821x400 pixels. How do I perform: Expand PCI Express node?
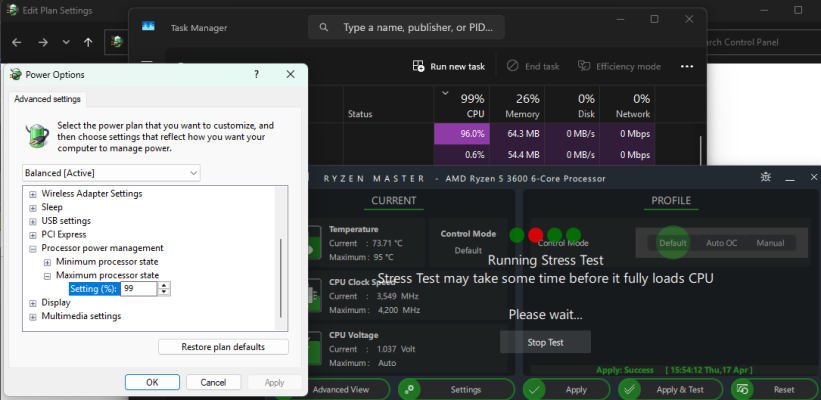click(x=33, y=235)
